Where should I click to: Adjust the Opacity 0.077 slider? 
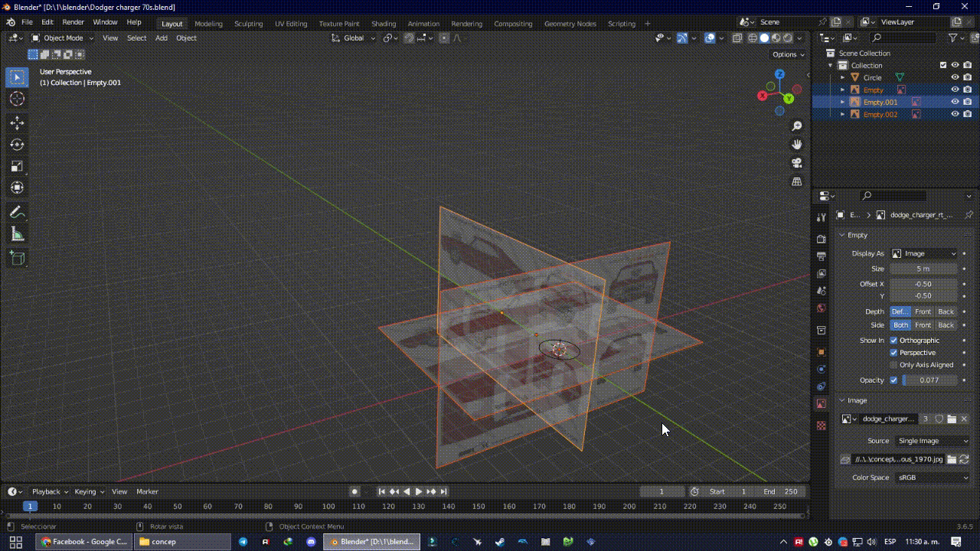click(x=929, y=380)
